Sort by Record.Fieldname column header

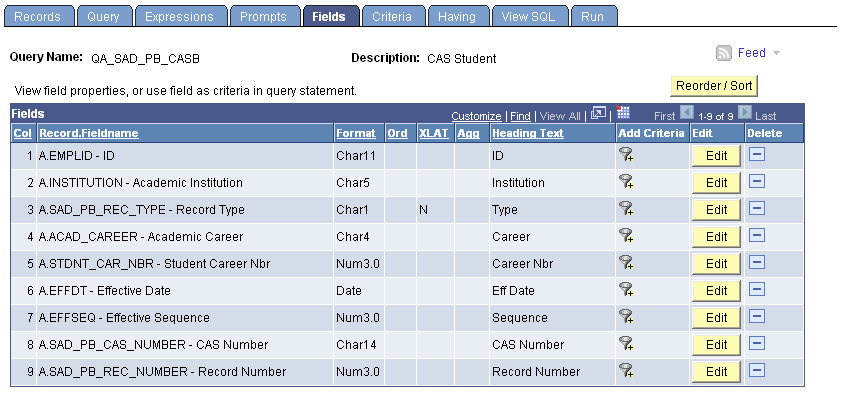[x=89, y=133]
